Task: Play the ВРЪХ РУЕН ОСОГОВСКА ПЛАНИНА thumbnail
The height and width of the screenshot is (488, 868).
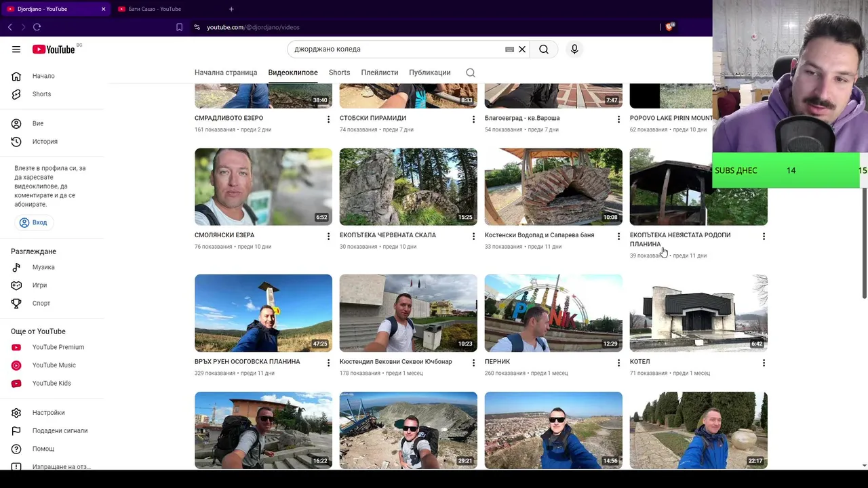Action: pyautogui.click(x=263, y=312)
